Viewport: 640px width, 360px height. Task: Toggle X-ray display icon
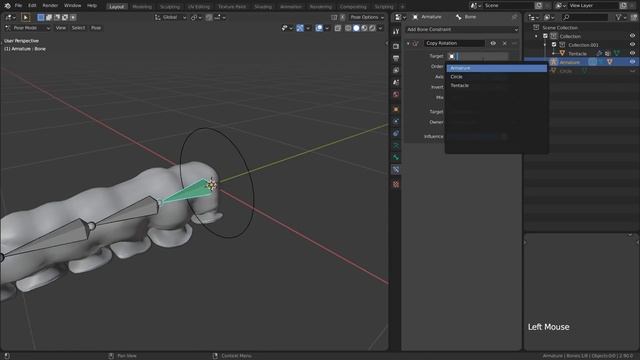tap(338, 28)
